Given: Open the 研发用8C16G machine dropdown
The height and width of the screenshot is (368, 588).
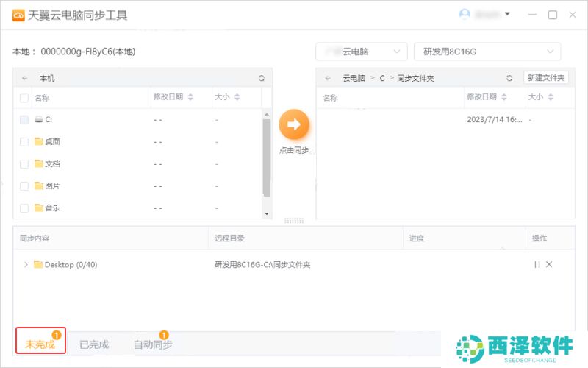Looking at the screenshot, I should tap(487, 52).
